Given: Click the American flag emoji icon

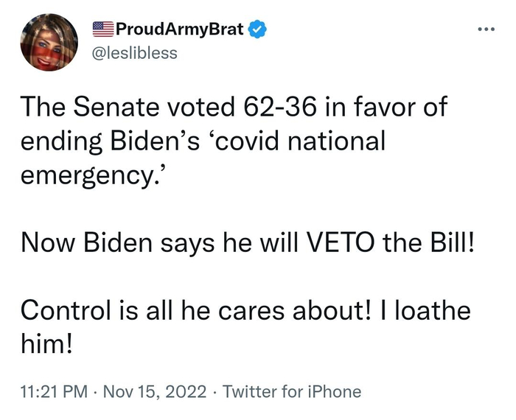Looking at the screenshot, I should pyautogui.click(x=103, y=31).
